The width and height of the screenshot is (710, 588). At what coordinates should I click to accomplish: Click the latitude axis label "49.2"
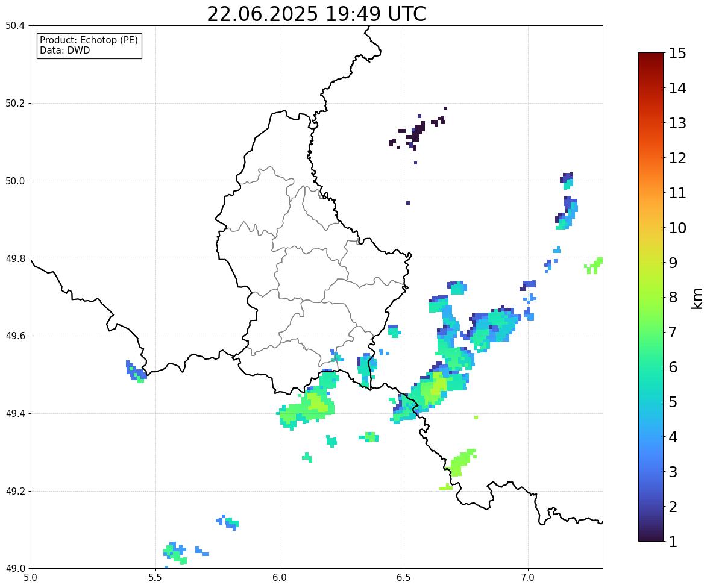[15, 491]
